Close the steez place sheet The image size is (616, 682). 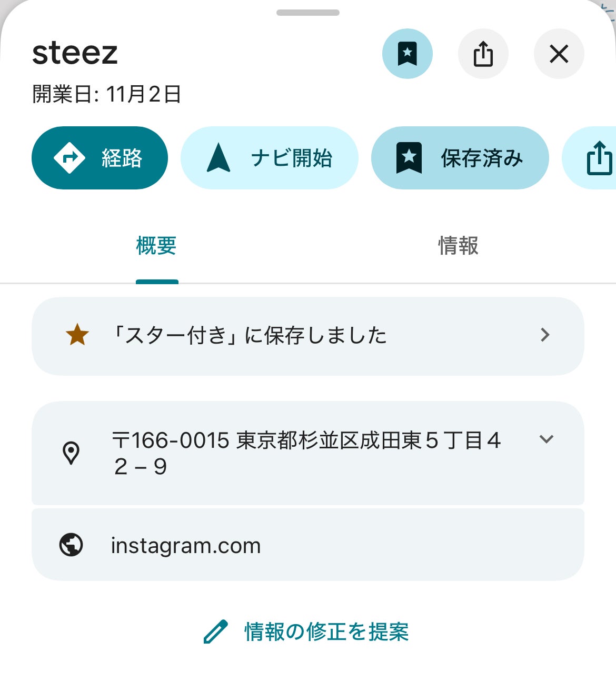pyautogui.click(x=559, y=54)
